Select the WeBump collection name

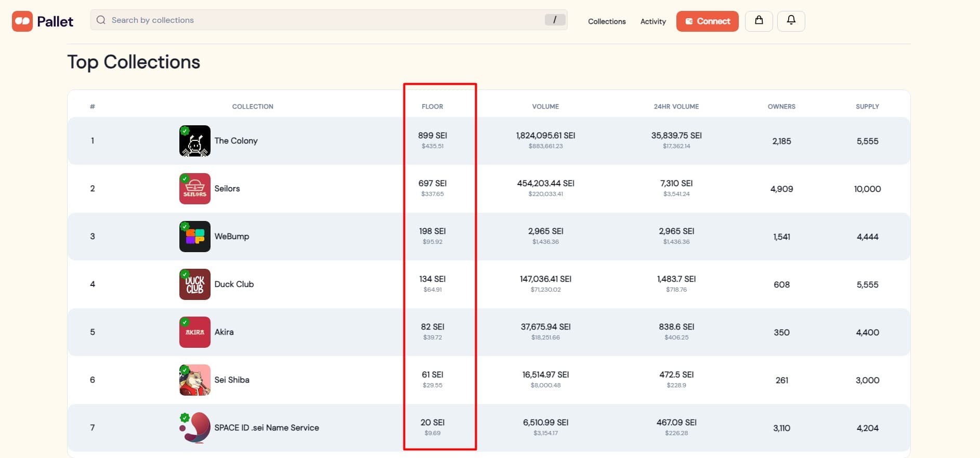[232, 237]
